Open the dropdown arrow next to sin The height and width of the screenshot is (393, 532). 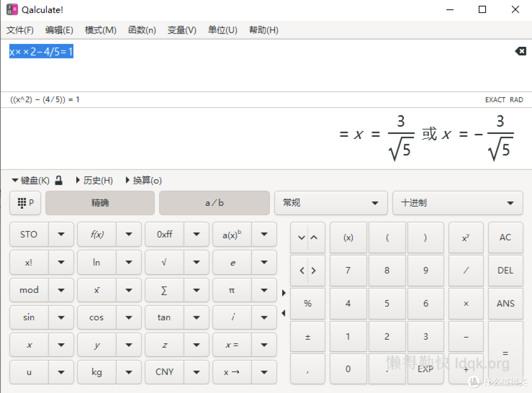[61, 317]
